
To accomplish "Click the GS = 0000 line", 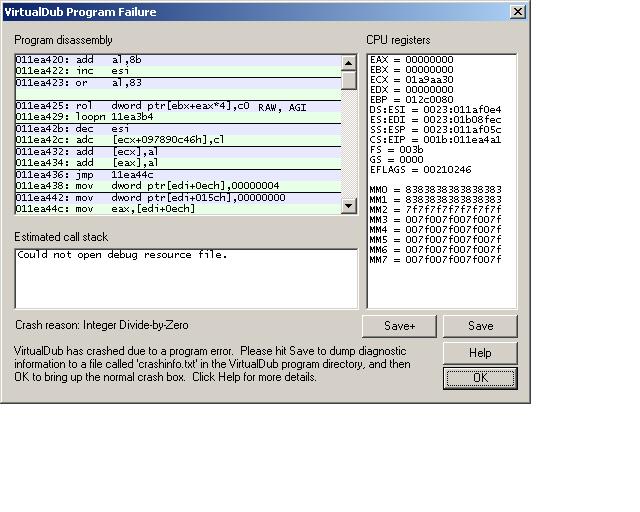I will [396, 160].
